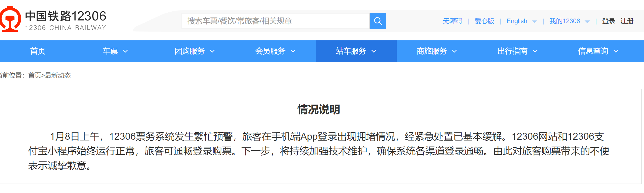The height and width of the screenshot is (193, 644).
Task: Click the blue search magnifier button
Action: click(x=378, y=21)
